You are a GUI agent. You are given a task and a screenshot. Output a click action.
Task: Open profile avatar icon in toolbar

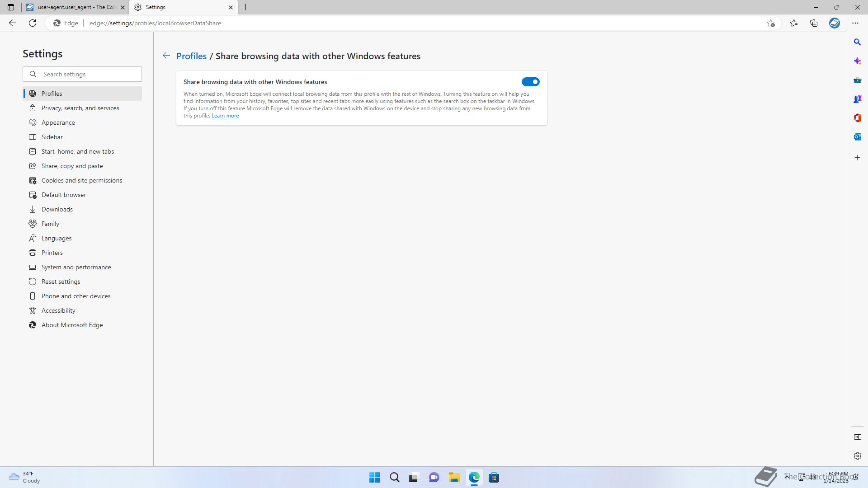(x=835, y=23)
